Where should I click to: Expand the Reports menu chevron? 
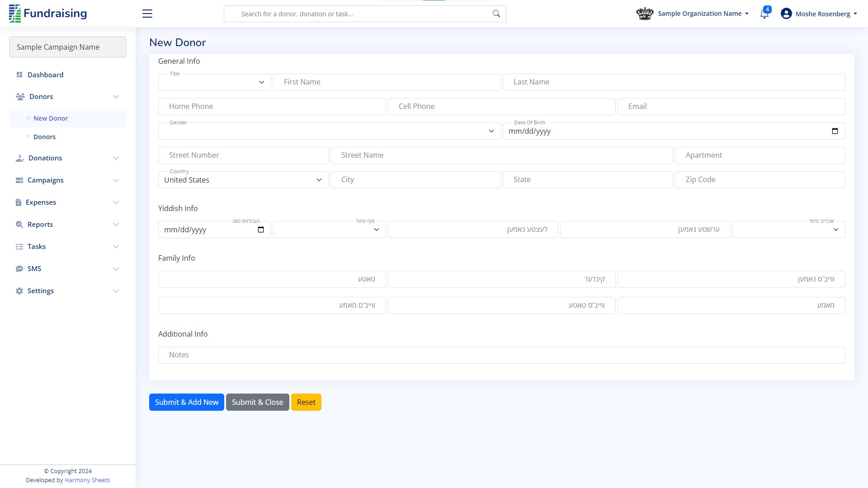point(116,225)
